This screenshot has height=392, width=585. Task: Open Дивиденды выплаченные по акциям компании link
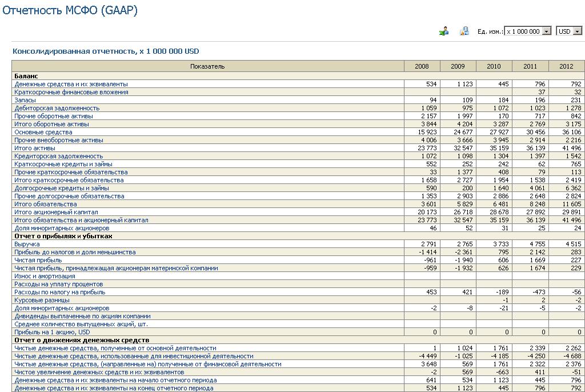(x=82, y=316)
